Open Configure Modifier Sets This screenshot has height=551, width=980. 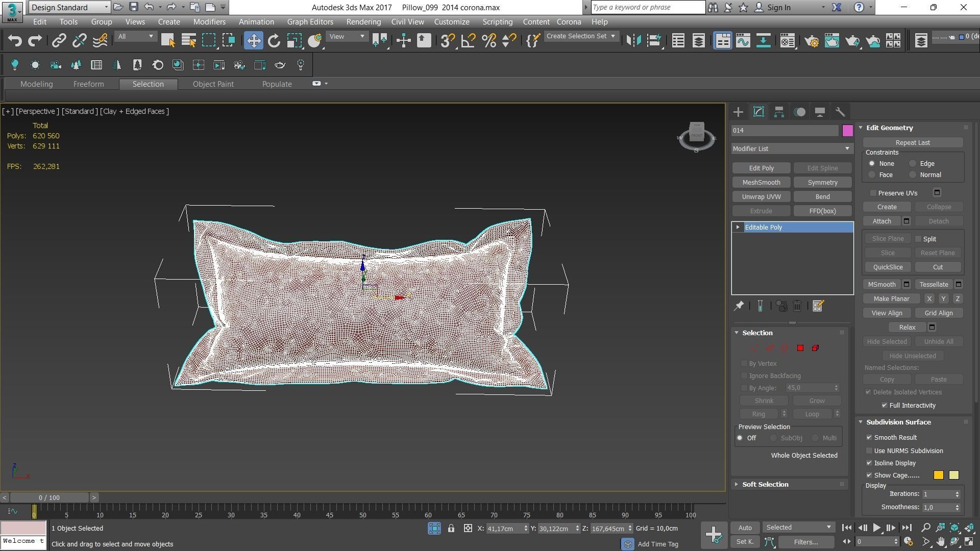[x=818, y=306]
